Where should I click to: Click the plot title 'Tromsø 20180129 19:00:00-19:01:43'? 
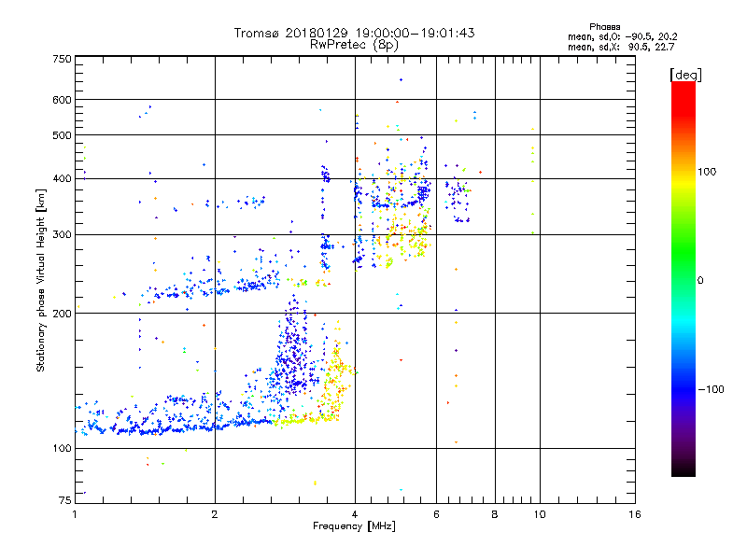(354, 33)
